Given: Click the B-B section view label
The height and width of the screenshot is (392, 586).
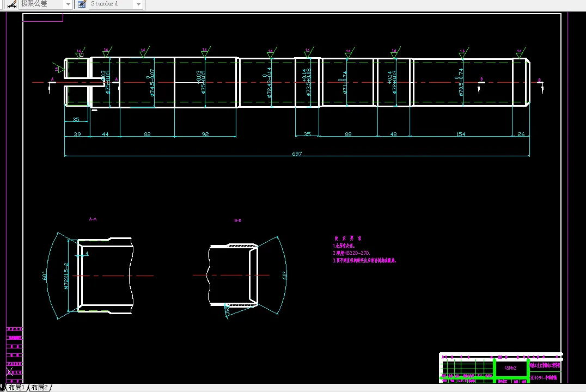Looking at the screenshot, I should click(x=237, y=220).
